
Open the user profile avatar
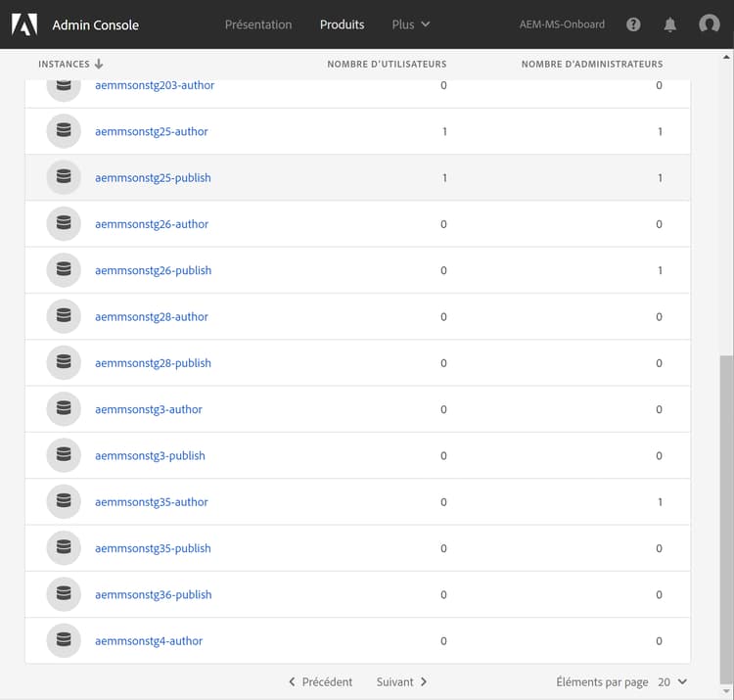point(710,24)
